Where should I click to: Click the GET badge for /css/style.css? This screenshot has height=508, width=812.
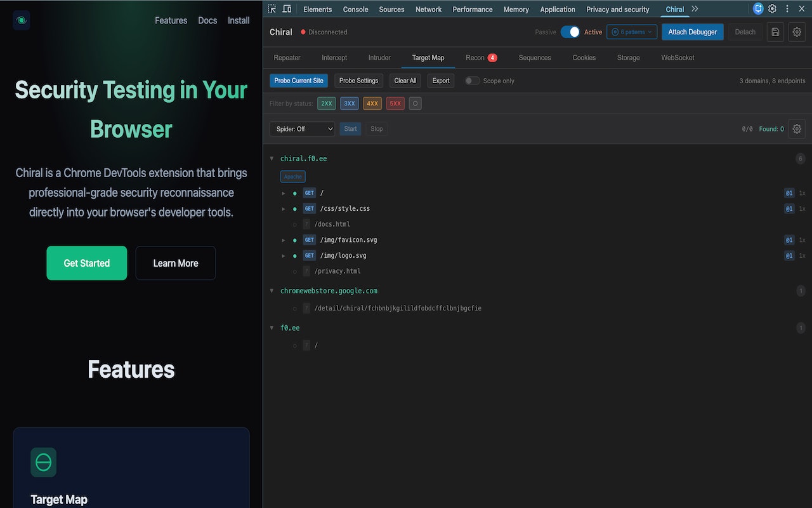click(x=309, y=208)
